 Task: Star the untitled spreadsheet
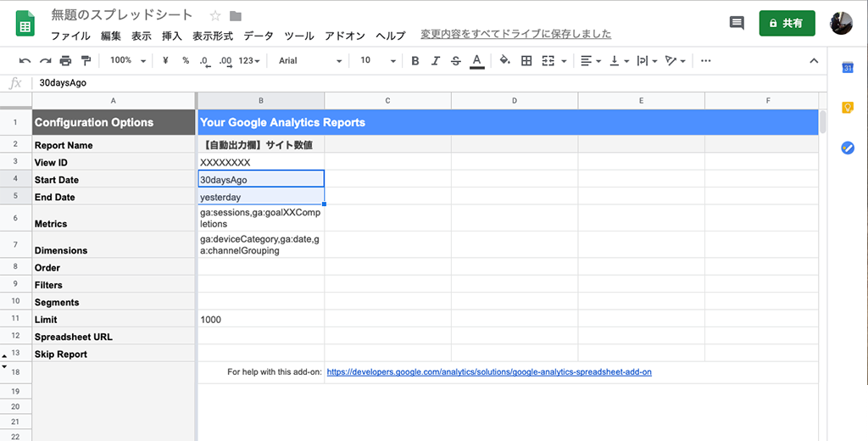[215, 15]
